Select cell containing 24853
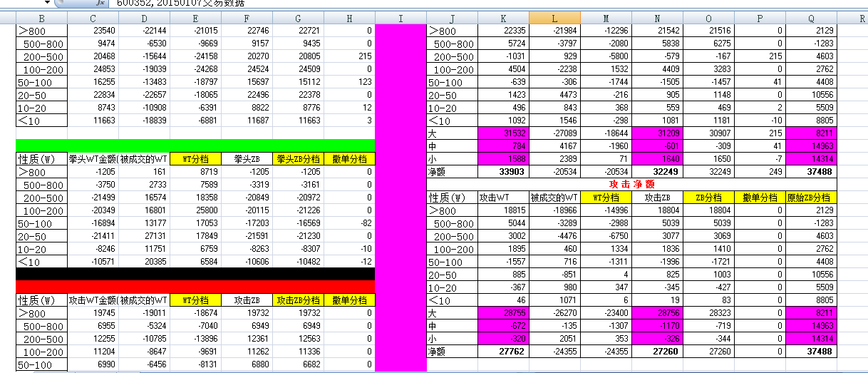The height and width of the screenshot is (373, 868). 93,69
